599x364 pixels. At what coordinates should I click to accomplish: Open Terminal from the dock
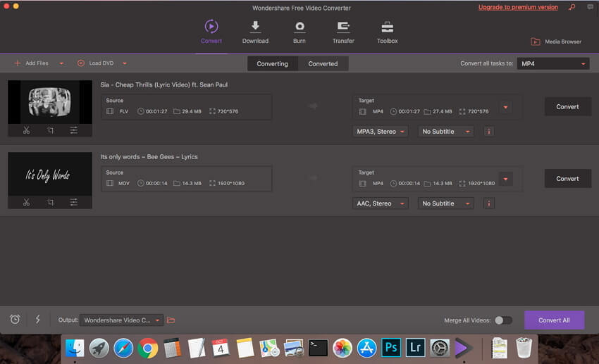pos(318,348)
